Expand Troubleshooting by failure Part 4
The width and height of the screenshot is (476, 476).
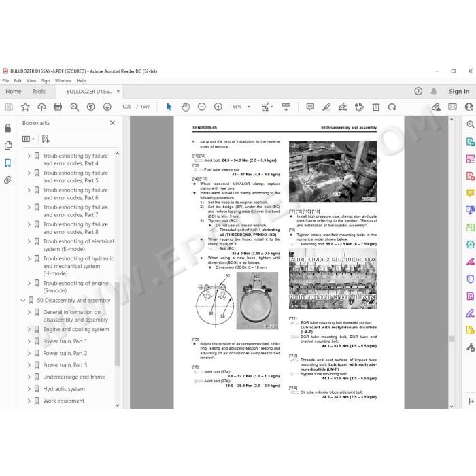pos(29,156)
